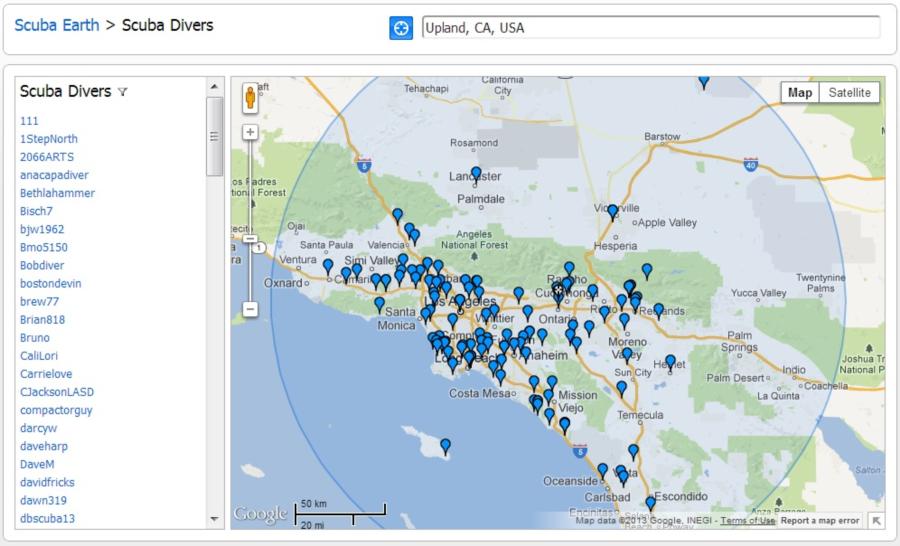The image size is (900, 546).
Task: Click the zoom slider handle
Action: (x=250, y=239)
